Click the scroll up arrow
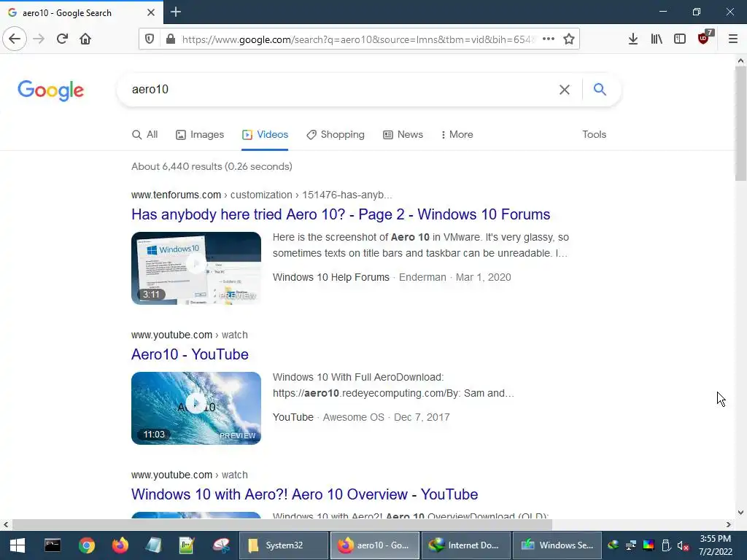 click(740, 61)
